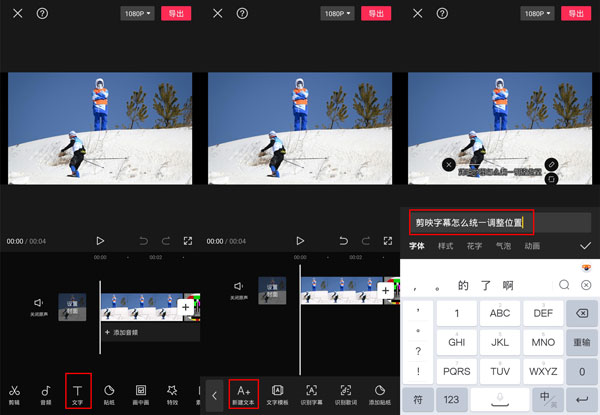The height and width of the screenshot is (415, 600).
Task: Switch keyboard to 符 symbols mode
Action: [x=417, y=399]
